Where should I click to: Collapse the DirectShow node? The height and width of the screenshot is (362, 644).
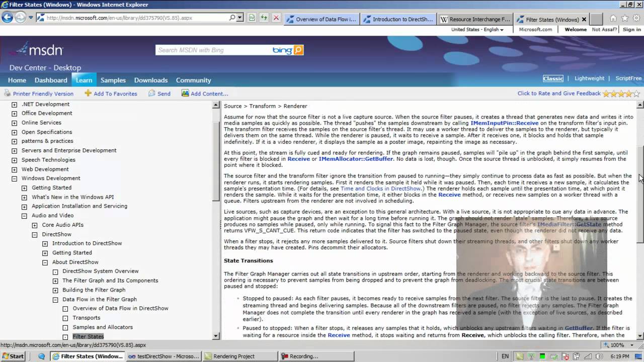point(35,235)
